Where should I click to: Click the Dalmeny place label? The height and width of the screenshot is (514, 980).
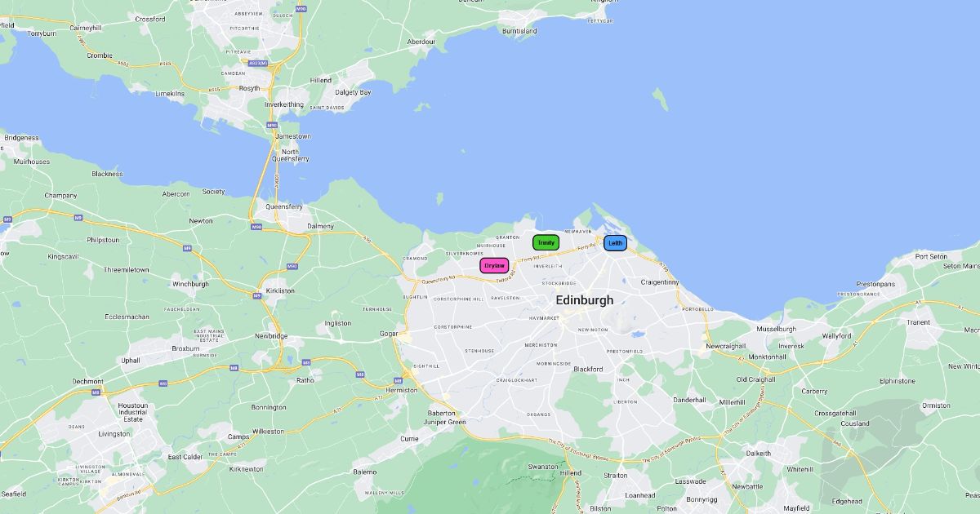tap(320, 226)
